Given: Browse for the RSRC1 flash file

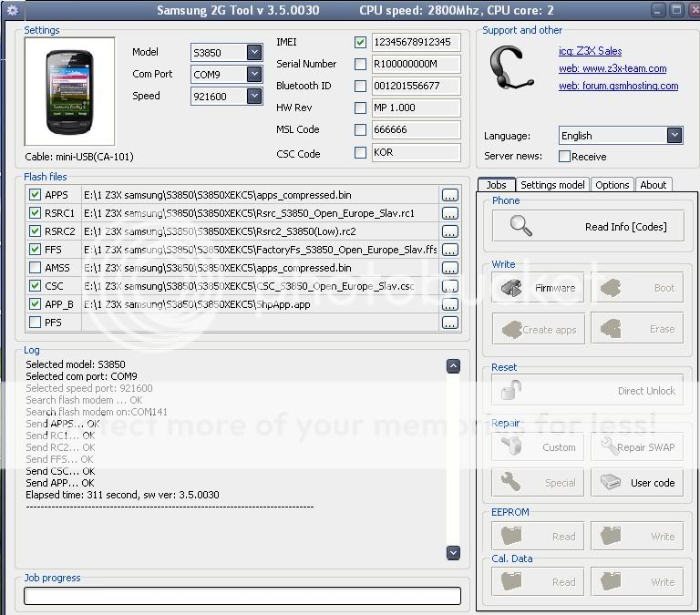Looking at the screenshot, I should (x=450, y=213).
